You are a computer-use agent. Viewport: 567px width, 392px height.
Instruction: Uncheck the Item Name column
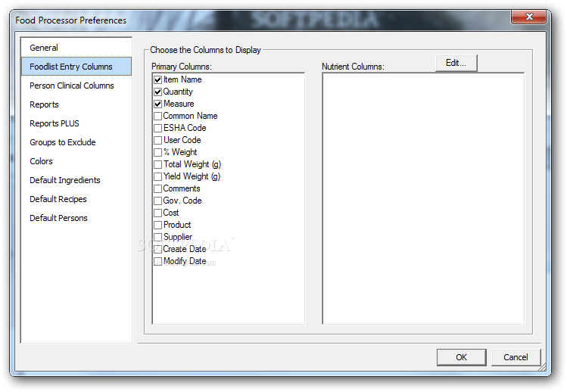point(157,80)
